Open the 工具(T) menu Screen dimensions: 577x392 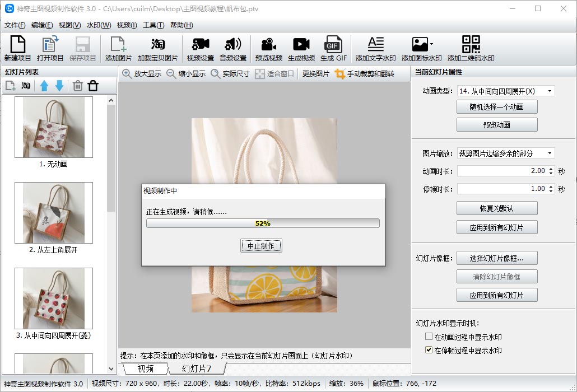tap(153, 25)
